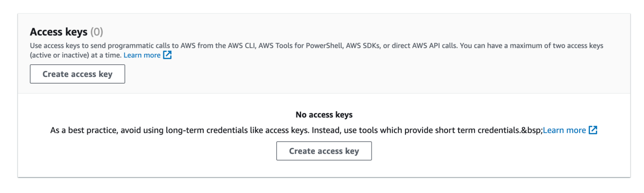Viewport: 644px width, 193px height.
Task: Click the stray &bsp; text
Action: click(x=532, y=130)
